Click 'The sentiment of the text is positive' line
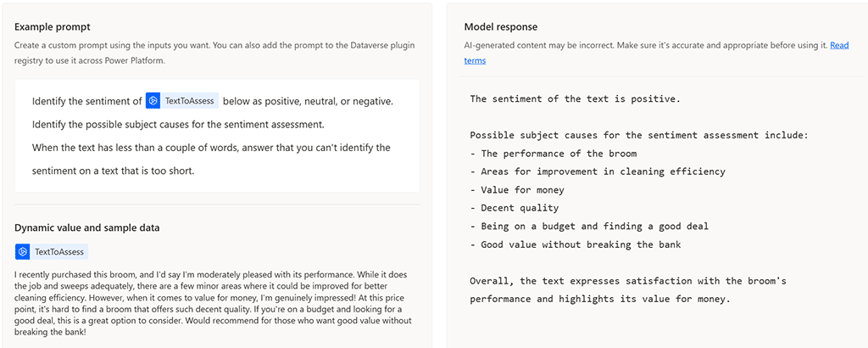The width and height of the screenshot is (868, 348). [575, 99]
